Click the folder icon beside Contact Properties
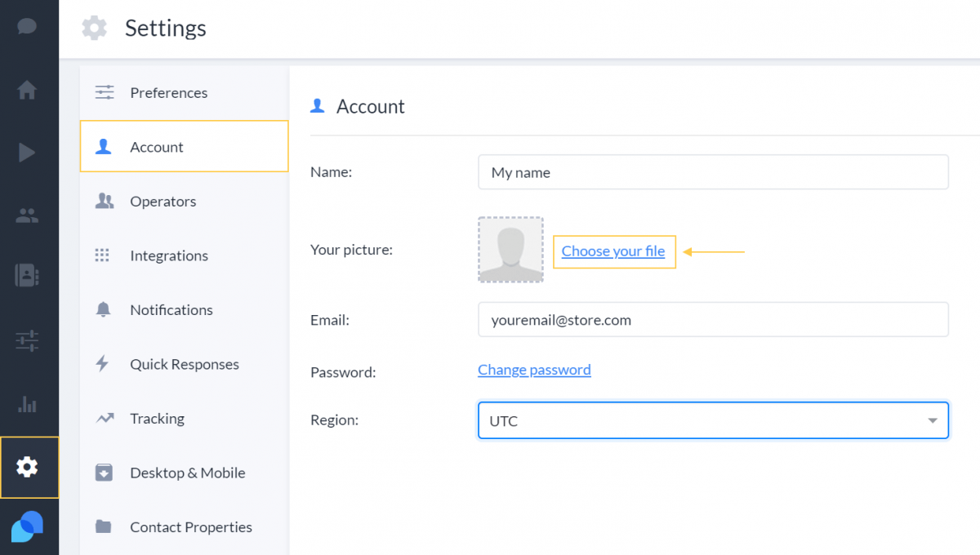 103,526
